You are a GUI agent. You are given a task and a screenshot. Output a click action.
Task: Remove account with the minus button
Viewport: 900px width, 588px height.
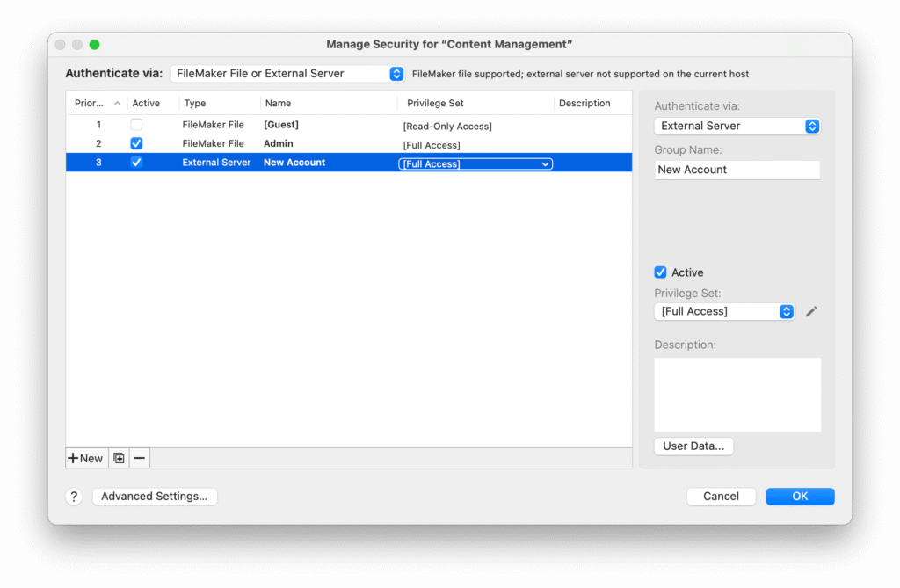point(140,458)
